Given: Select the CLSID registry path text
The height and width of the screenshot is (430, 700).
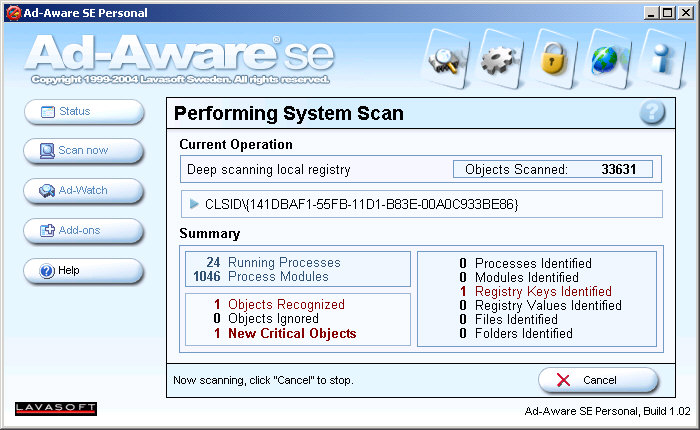Looking at the screenshot, I should tap(362, 205).
